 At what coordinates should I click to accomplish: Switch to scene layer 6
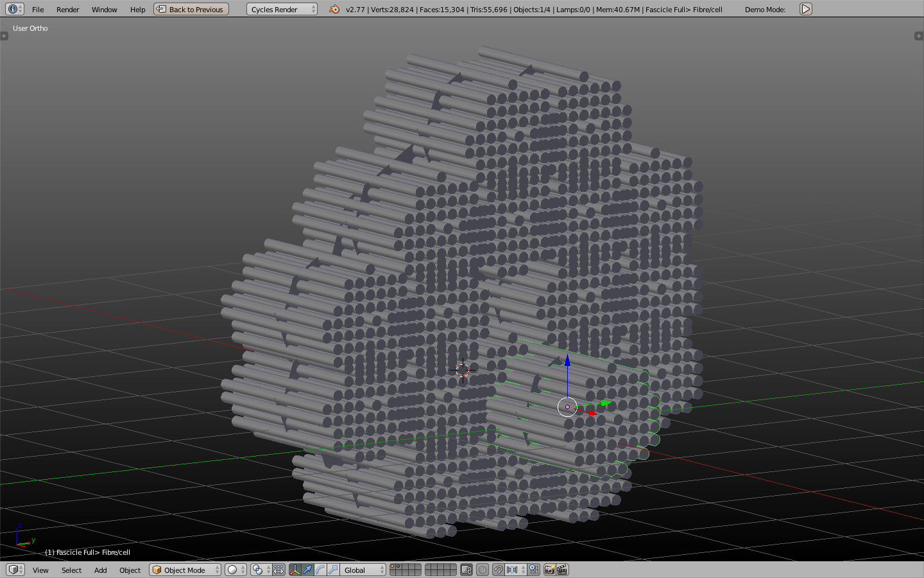tap(429, 566)
